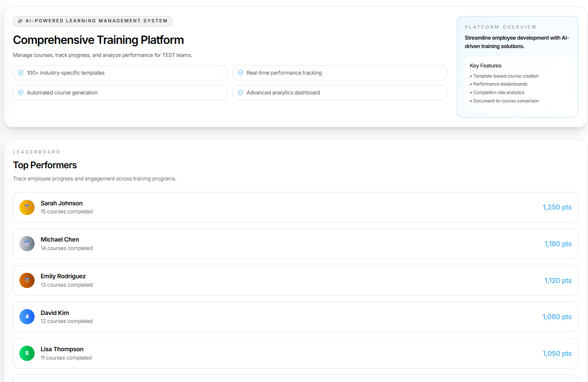Viewport: 588px width, 382px height.
Task: Open the Automated course generation feature pill
Action: pos(120,93)
